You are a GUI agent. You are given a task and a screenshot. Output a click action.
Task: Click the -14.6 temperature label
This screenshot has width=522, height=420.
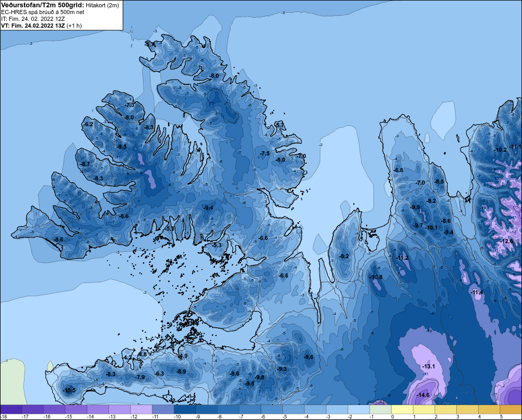423,395
